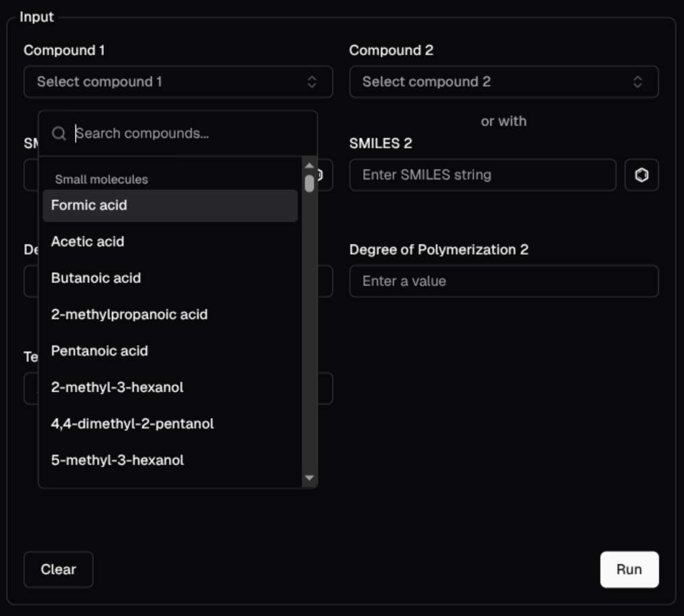Expand the Compound 2 dropdown
Image resolution: width=684 pixels, height=616 pixels.
pos(503,82)
